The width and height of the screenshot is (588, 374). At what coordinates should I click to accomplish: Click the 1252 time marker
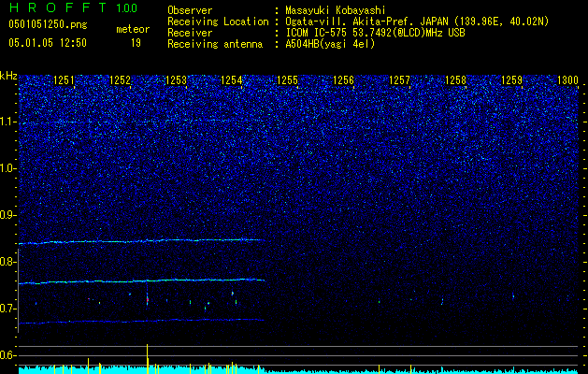pos(120,80)
